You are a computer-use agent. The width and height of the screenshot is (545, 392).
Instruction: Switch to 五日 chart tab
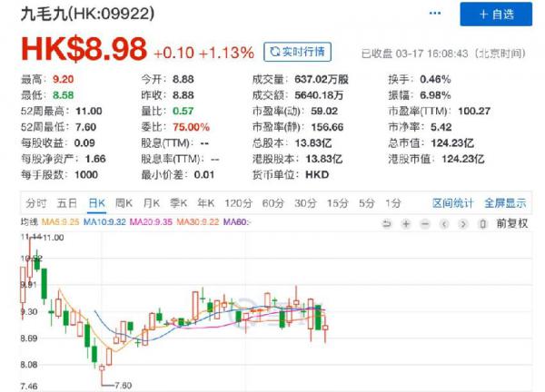(x=66, y=203)
